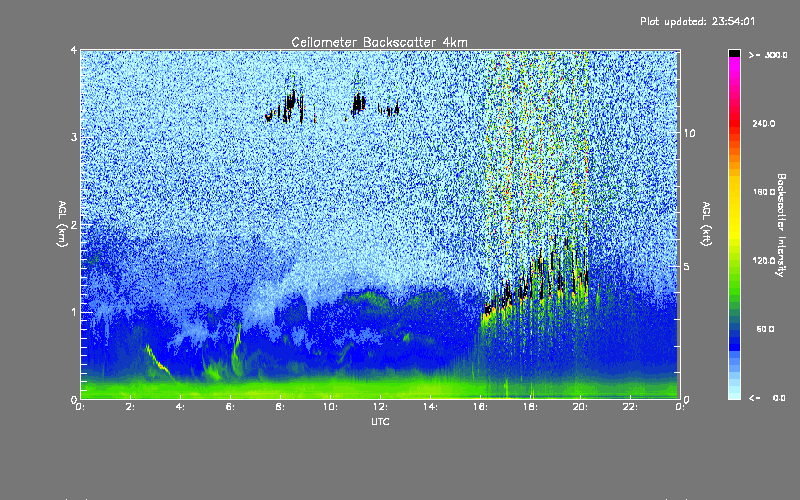Click the '<= 0.0' colorbar value
Image resolution: width=800 pixels, height=500 pixels.
click(767, 397)
